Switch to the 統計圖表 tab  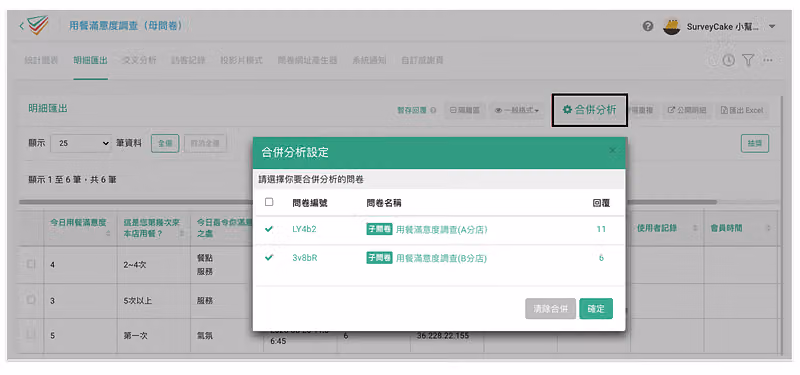pyautogui.click(x=41, y=60)
